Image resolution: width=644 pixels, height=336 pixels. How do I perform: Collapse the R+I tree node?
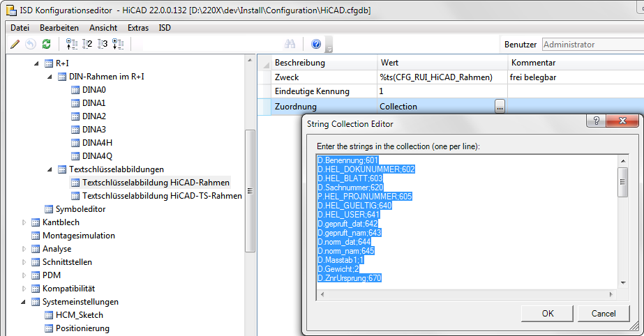coord(36,63)
